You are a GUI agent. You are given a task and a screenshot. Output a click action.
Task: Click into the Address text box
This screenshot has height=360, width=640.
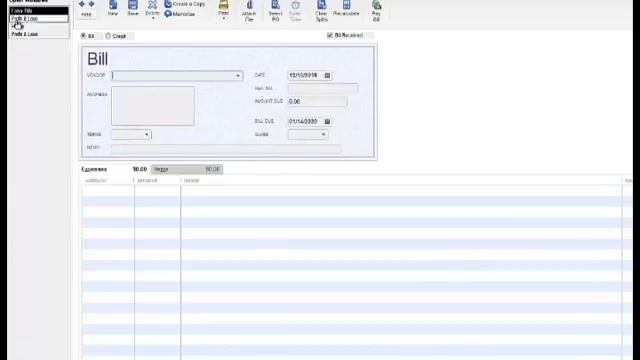[x=153, y=106]
